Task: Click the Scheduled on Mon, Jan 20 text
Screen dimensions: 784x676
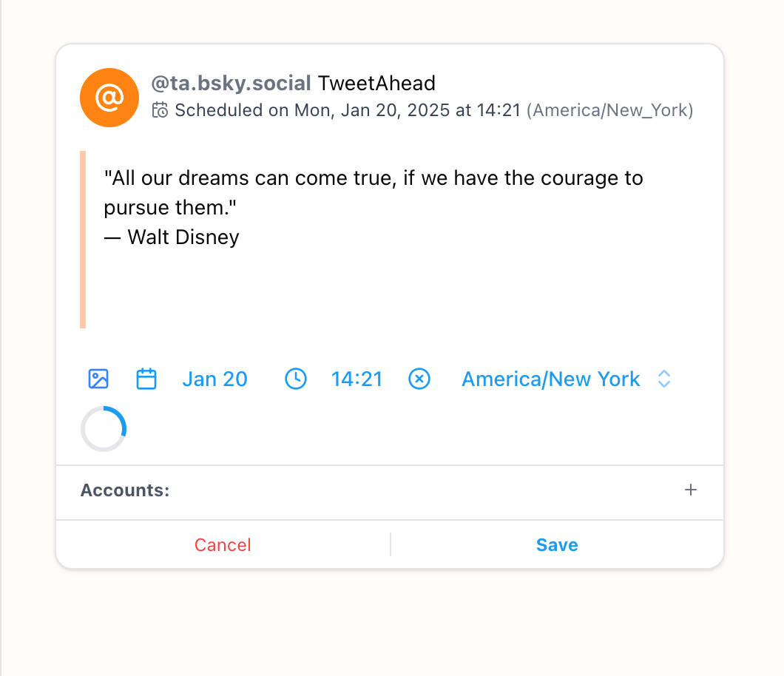Action: click(348, 111)
